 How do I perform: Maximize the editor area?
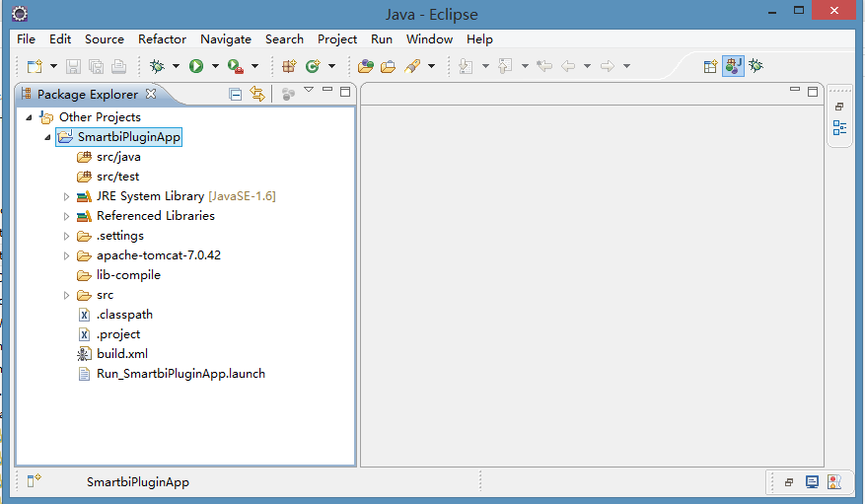pyautogui.click(x=813, y=92)
